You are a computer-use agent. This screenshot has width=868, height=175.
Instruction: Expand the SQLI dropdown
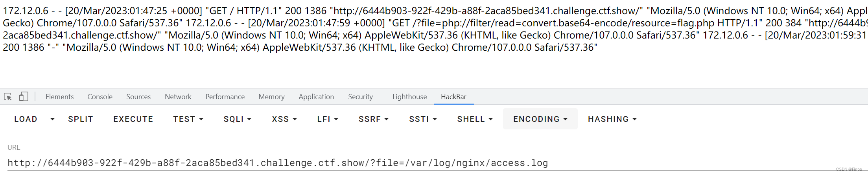tap(238, 119)
